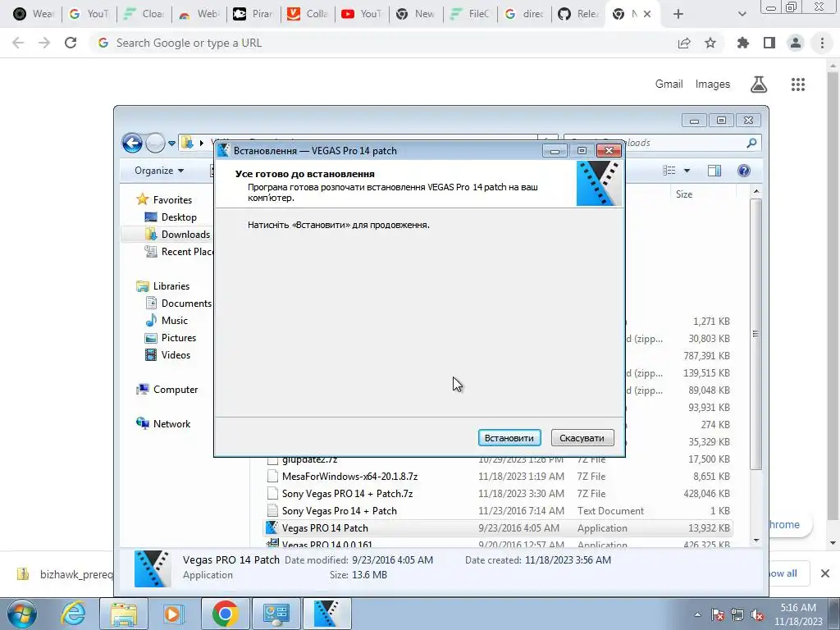Open Chrome extensions puzzle icon
Image resolution: width=840 pixels, height=630 pixels.
tap(743, 43)
